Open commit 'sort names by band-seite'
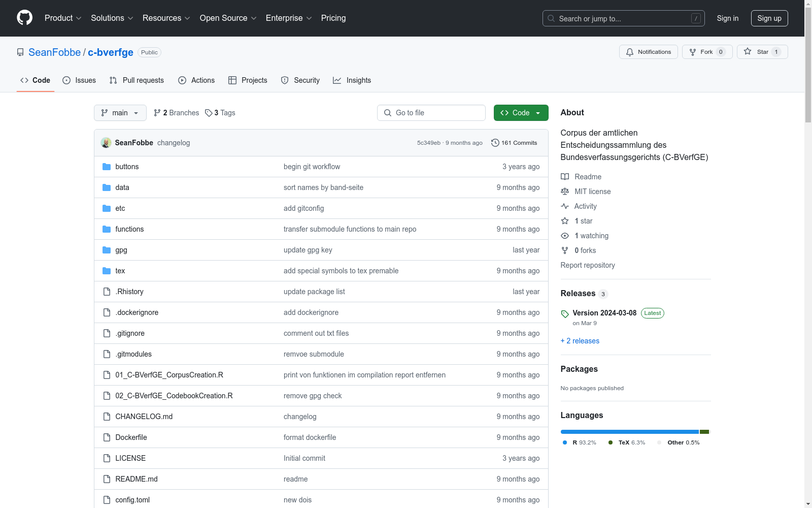This screenshot has height=508, width=812. pos(323,187)
